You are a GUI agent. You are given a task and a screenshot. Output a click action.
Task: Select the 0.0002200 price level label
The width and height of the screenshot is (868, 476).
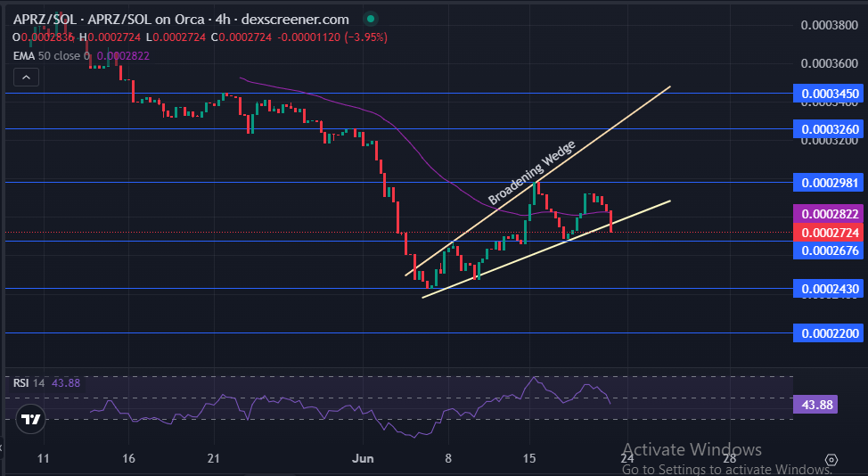click(828, 333)
